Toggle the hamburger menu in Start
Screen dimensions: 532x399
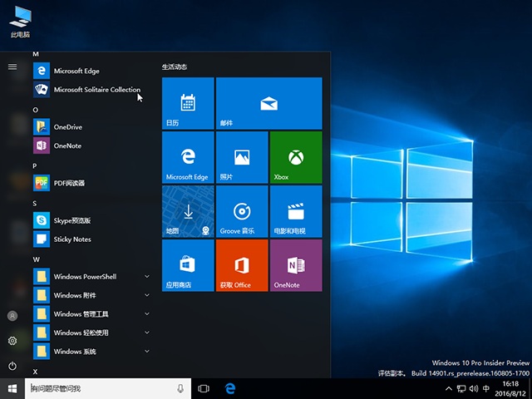pyautogui.click(x=12, y=66)
